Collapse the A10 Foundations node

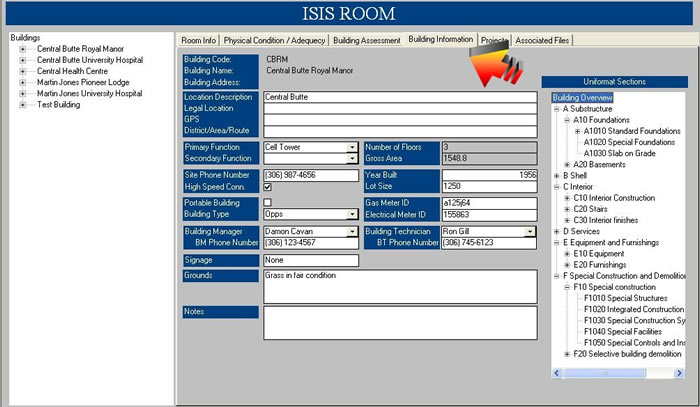pos(567,120)
